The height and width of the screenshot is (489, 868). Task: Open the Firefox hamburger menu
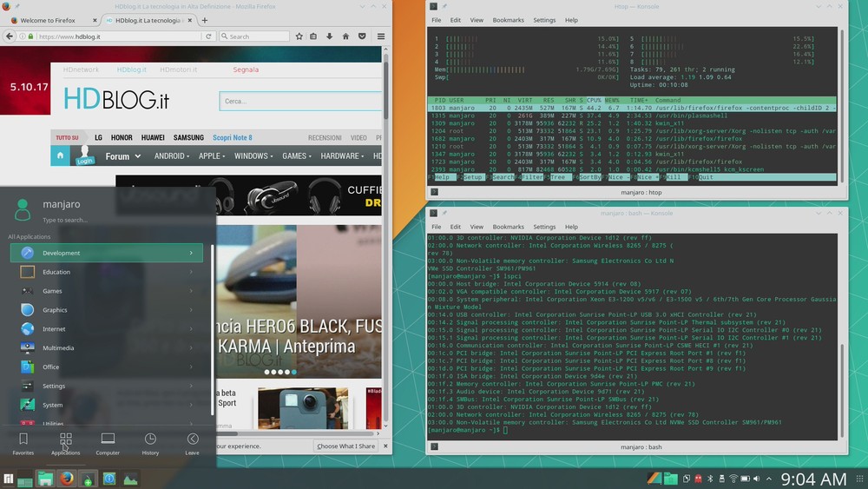click(x=381, y=36)
